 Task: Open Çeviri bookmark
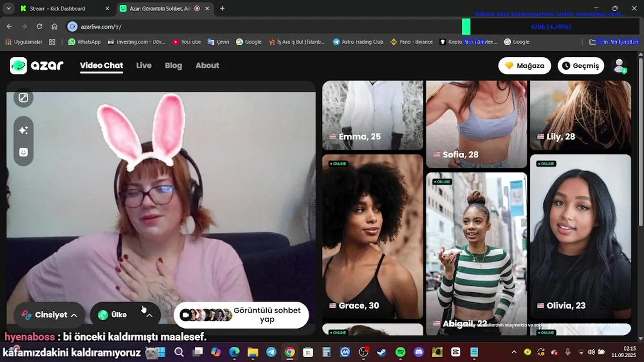coord(218,42)
